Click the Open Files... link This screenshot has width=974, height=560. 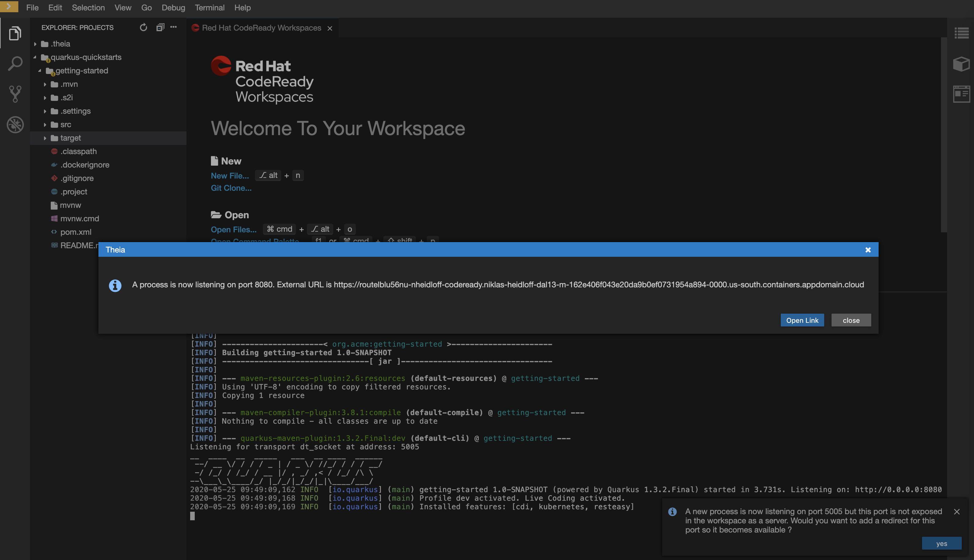click(234, 230)
